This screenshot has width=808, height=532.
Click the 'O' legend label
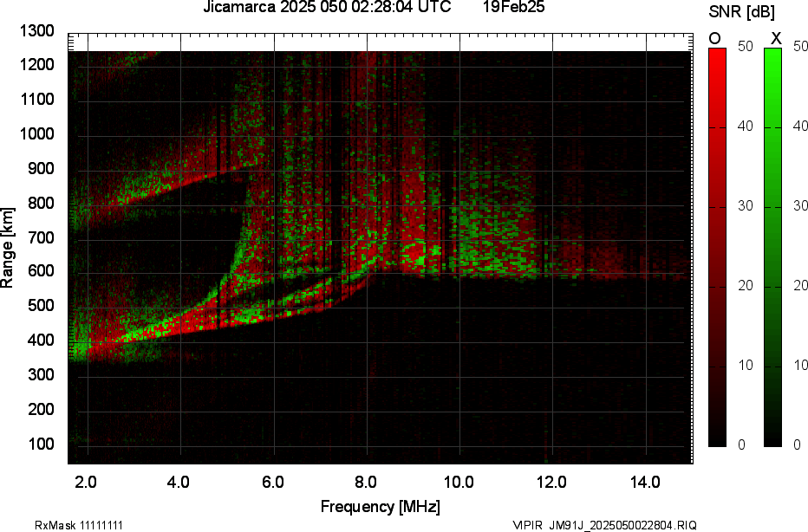tap(714, 38)
